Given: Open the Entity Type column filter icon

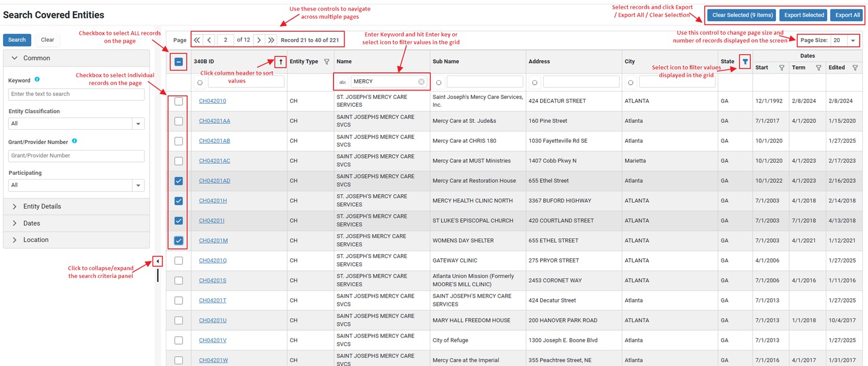Looking at the screenshot, I should click(x=326, y=61).
